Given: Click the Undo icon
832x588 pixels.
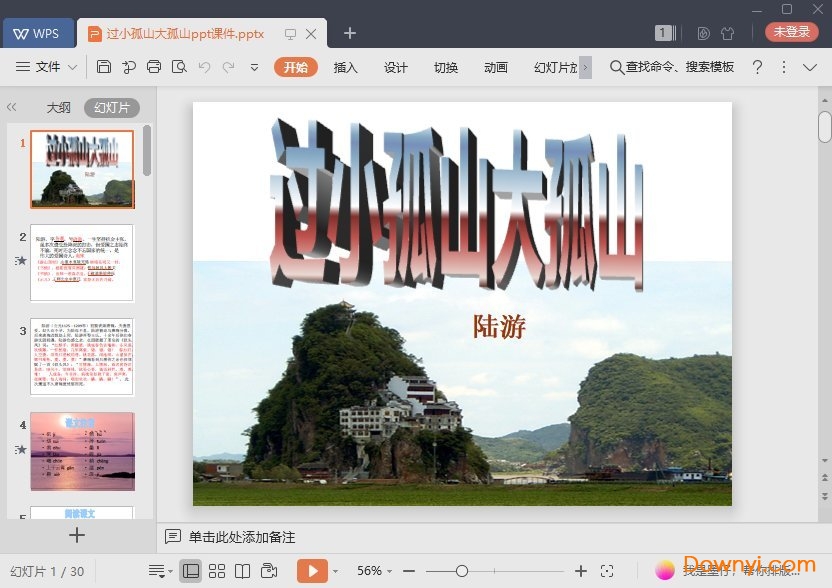Looking at the screenshot, I should [x=205, y=67].
